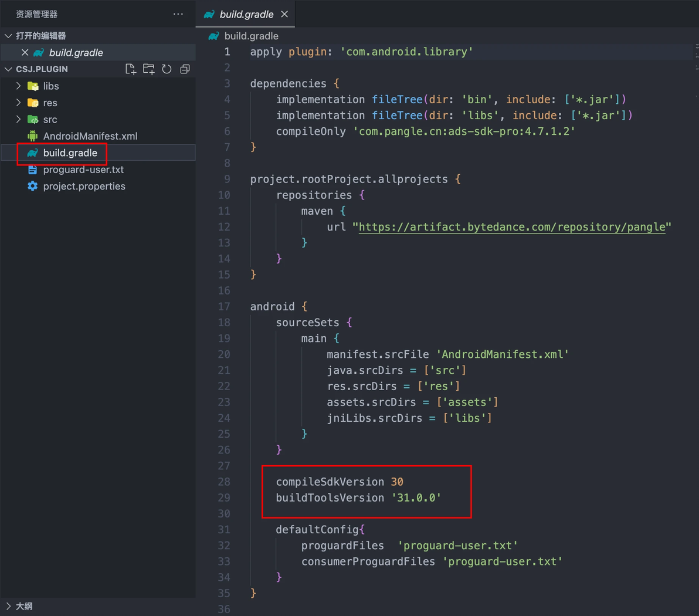Refresh the explorer with the refresh icon

click(167, 69)
